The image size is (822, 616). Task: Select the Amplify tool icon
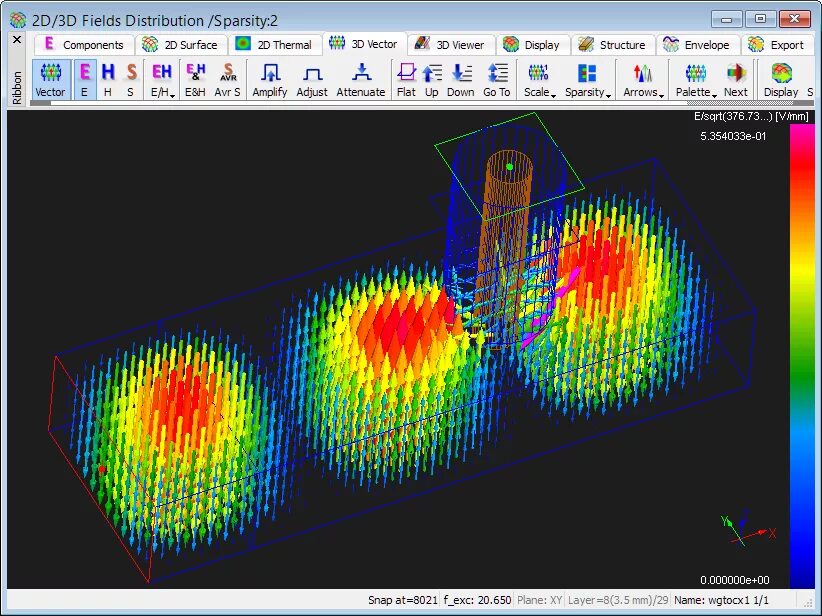point(269,80)
